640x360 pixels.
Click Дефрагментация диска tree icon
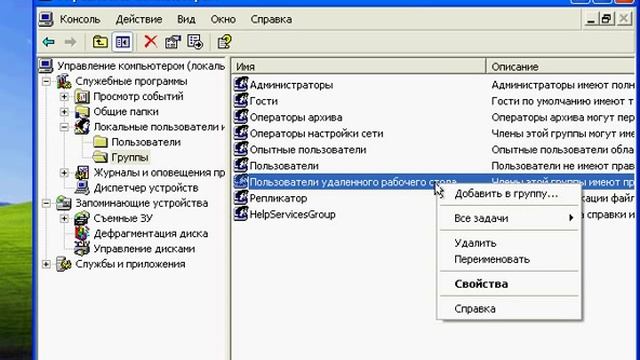(x=82, y=233)
